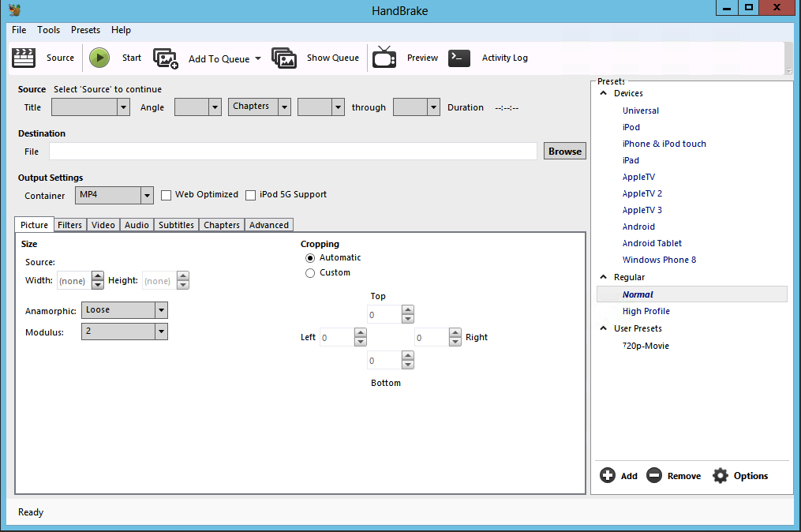
Task: Enable the iPod 5G Support checkbox
Action: 250,195
